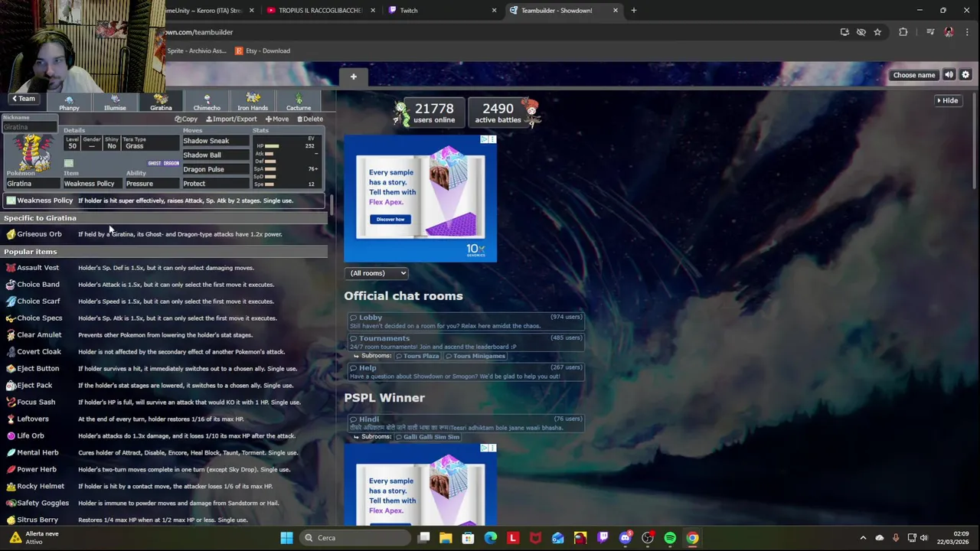Open Twitch app from the taskbar
The image size is (980, 551).
(603, 538)
